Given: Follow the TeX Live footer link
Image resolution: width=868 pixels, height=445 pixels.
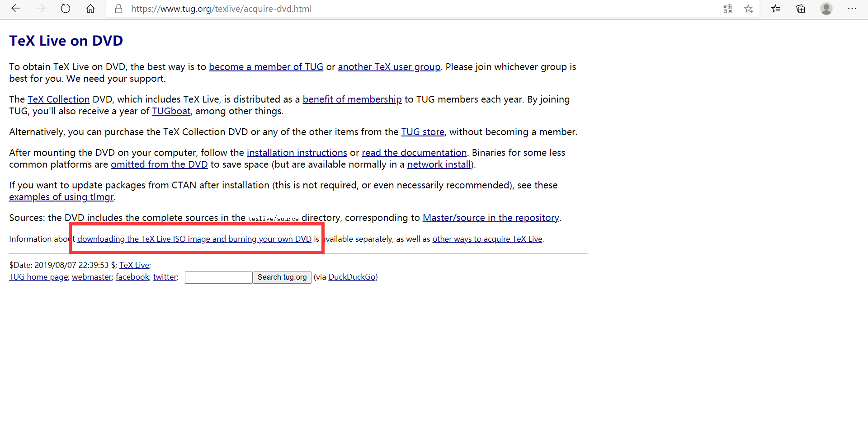Looking at the screenshot, I should pyautogui.click(x=134, y=265).
